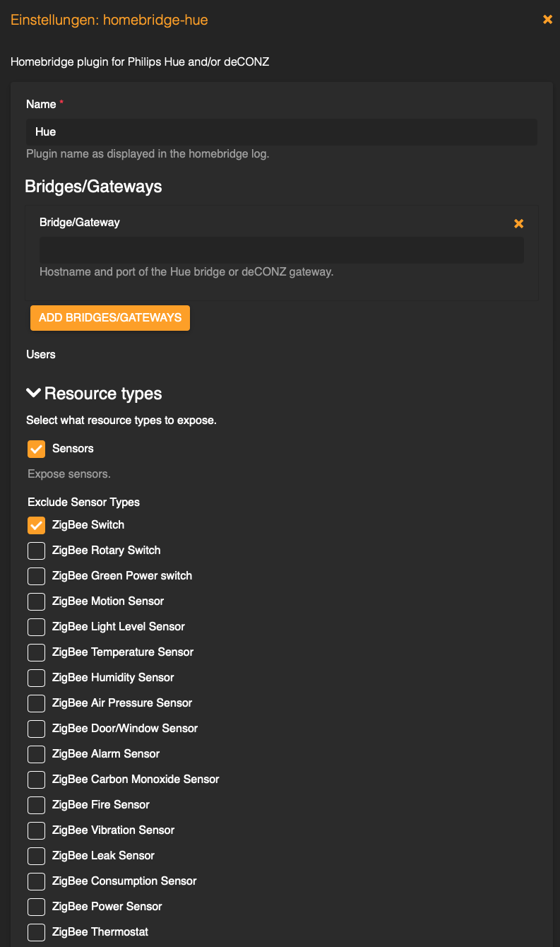
Task: Exclude ZigBee Temperature Sensor type
Action: click(x=36, y=652)
